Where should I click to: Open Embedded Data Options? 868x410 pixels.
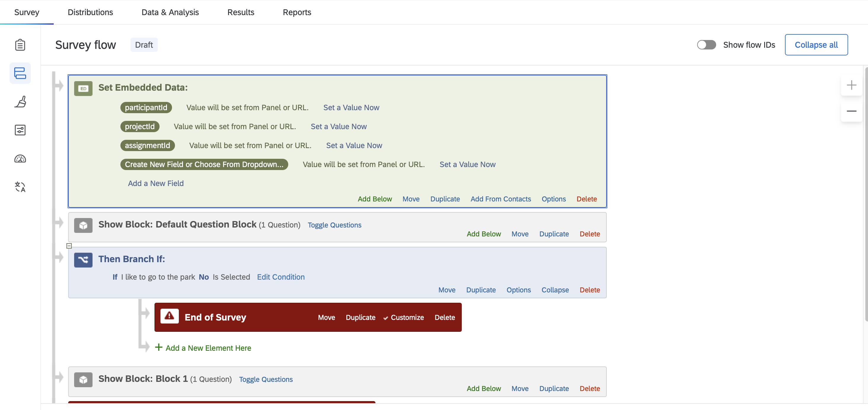(554, 199)
